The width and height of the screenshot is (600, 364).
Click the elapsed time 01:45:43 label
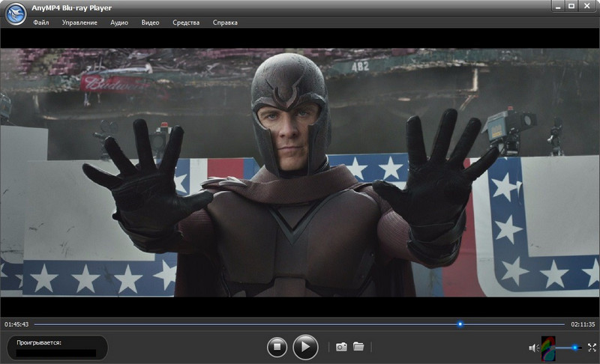pyautogui.click(x=16, y=324)
